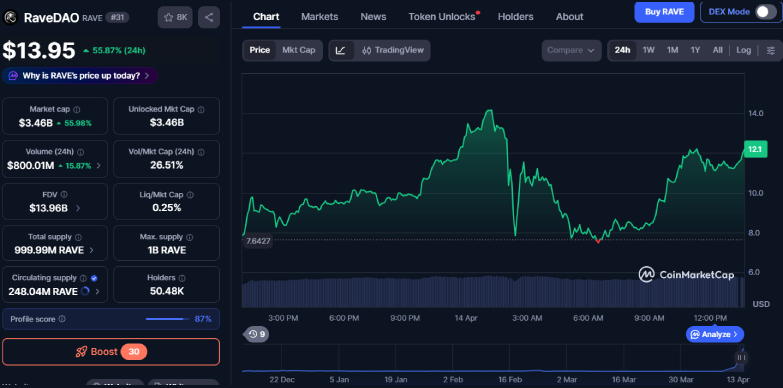Click the Buy RAVE button
Screen dimensions: 783x388
(x=664, y=12)
